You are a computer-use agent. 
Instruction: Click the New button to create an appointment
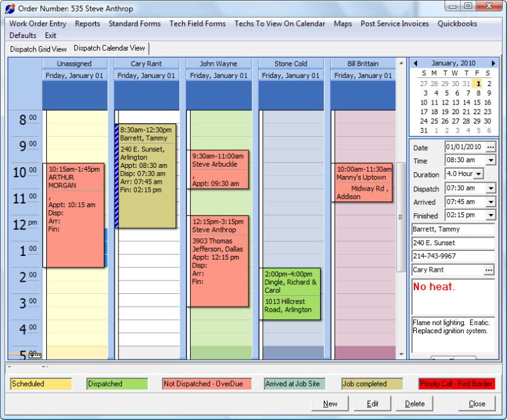pyautogui.click(x=330, y=403)
